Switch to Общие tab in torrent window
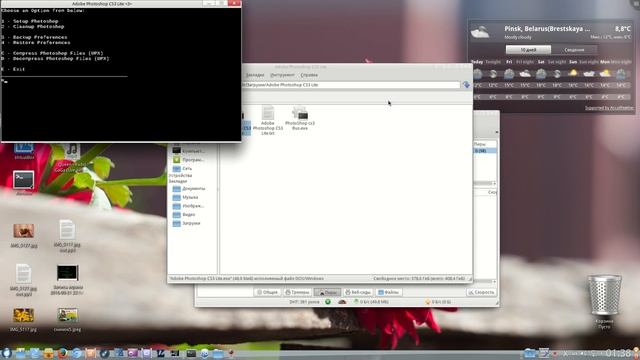Image resolution: width=640 pixels, height=360 pixels. point(267,292)
